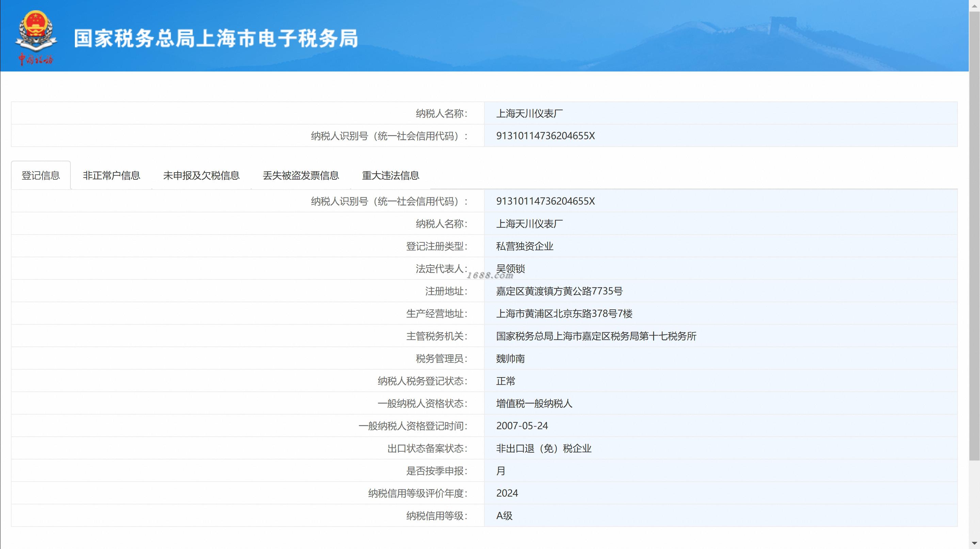Viewport: 980px width, 549px height.
Task: Click the 纳税人税务登记状态 label
Action: (x=422, y=381)
